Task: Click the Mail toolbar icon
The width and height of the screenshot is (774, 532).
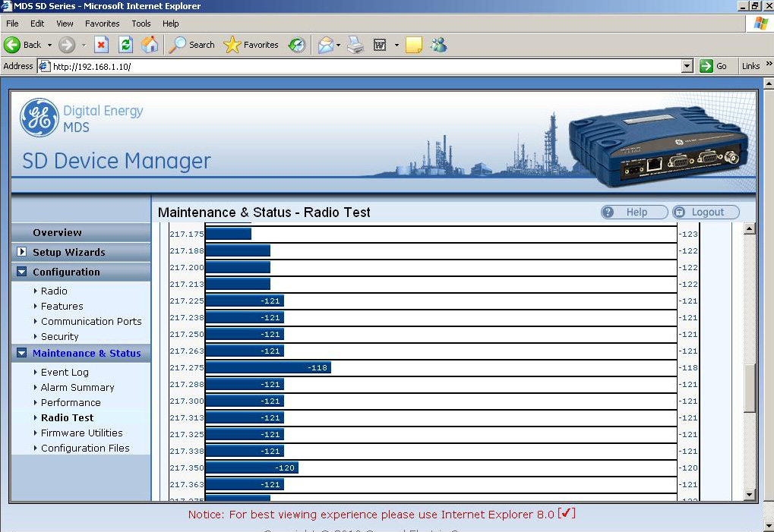Action: point(325,45)
